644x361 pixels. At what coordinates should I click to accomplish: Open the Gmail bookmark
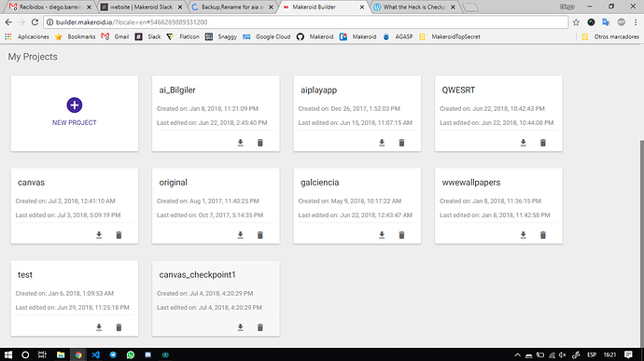[x=115, y=36]
